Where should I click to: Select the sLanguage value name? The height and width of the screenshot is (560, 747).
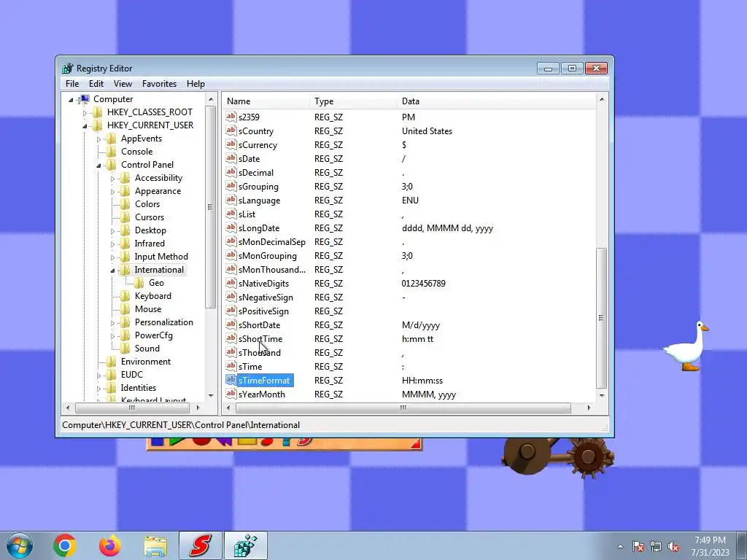pyautogui.click(x=259, y=201)
